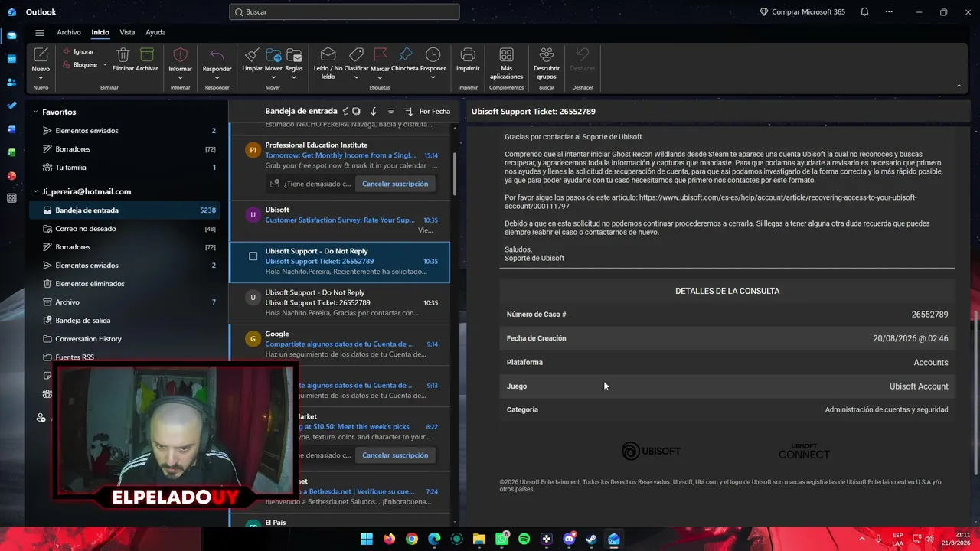The image size is (980, 551).
Task: Open WhatsApp from the taskbar
Action: [x=501, y=539]
